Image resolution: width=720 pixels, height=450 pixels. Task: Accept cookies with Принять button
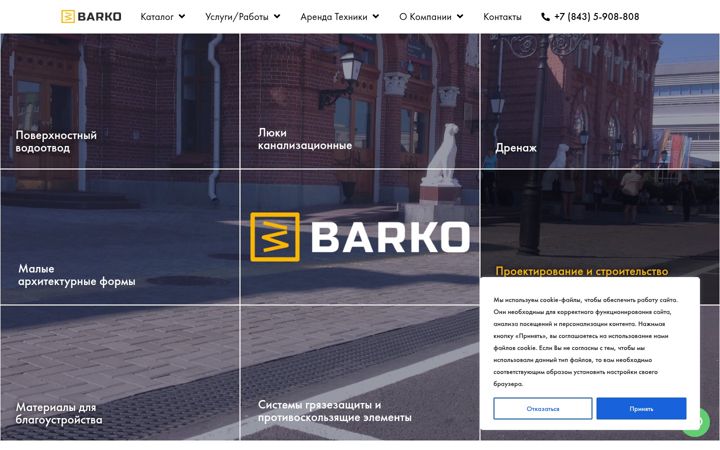(x=641, y=408)
